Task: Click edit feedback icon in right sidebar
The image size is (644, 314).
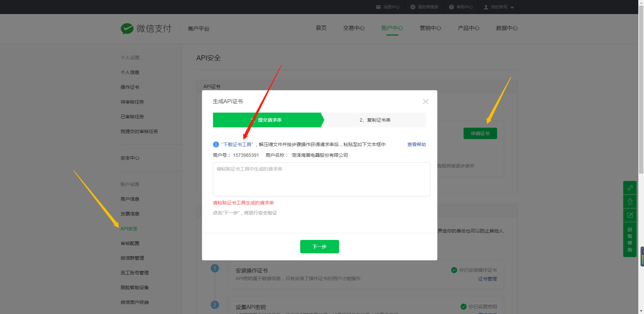Action: [630, 215]
